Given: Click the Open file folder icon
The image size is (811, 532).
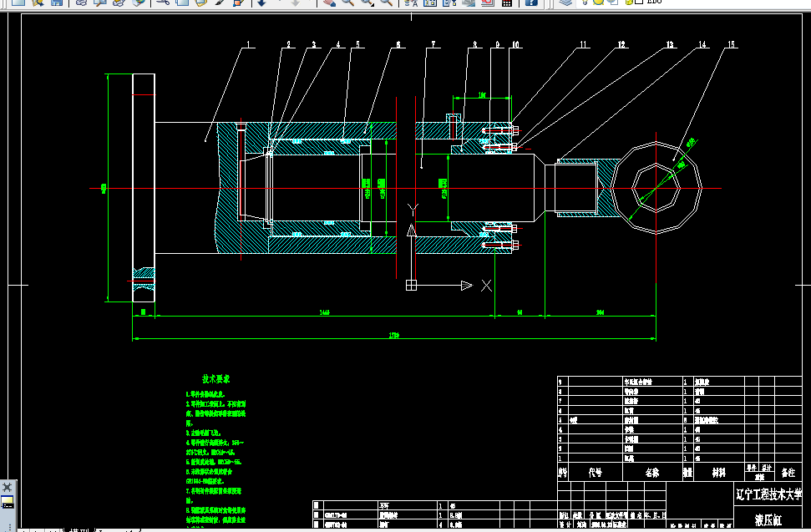Looking at the screenshot, I should pyautogui.click(x=38, y=2).
